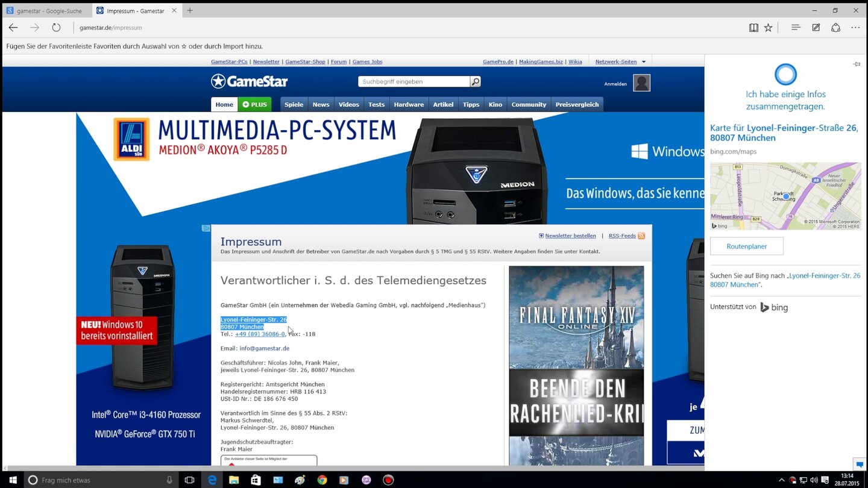868x488 pixels.
Task: Open the Edge more actions ellipsis
Action: 855,28
